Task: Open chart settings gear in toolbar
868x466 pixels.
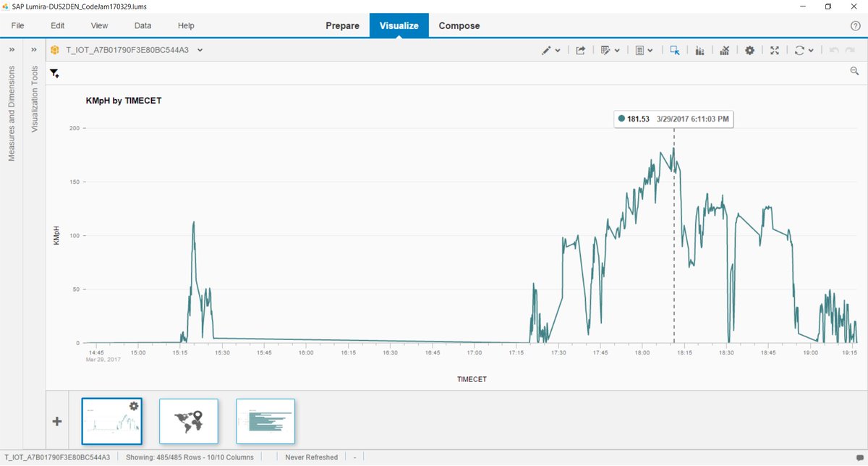Action: [x=750, y=51]
